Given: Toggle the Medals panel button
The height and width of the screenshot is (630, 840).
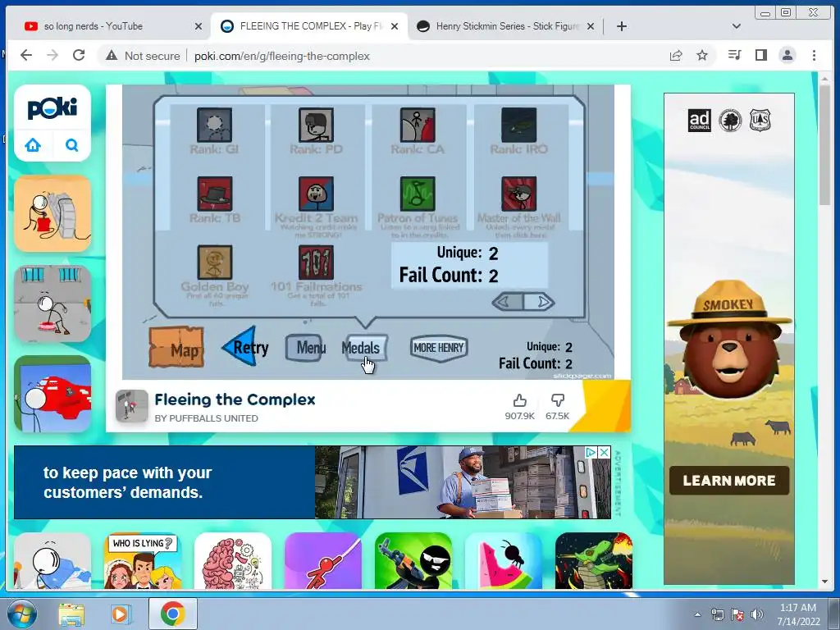Looking at the screenshot, I should [365, 348].
